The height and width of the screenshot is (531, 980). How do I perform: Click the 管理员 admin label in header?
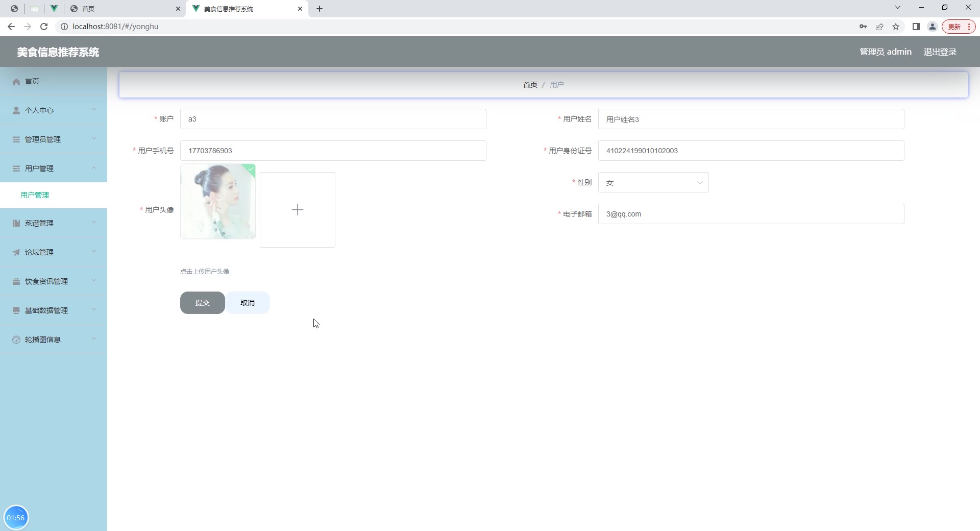pyautogui.click(x=886, y=52)
